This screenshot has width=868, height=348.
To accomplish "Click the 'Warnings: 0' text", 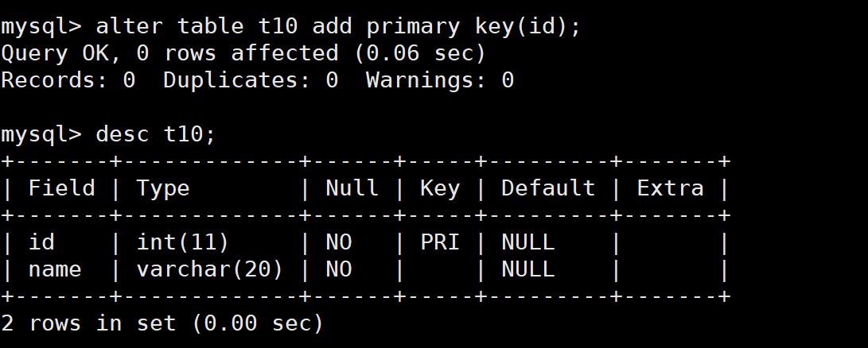I will [439, 80].
